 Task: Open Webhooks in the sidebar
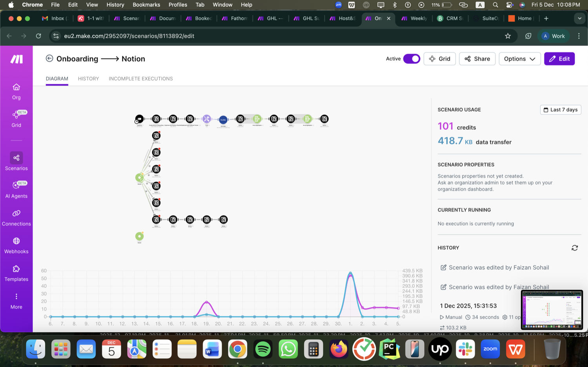click(x=16, y=246)
